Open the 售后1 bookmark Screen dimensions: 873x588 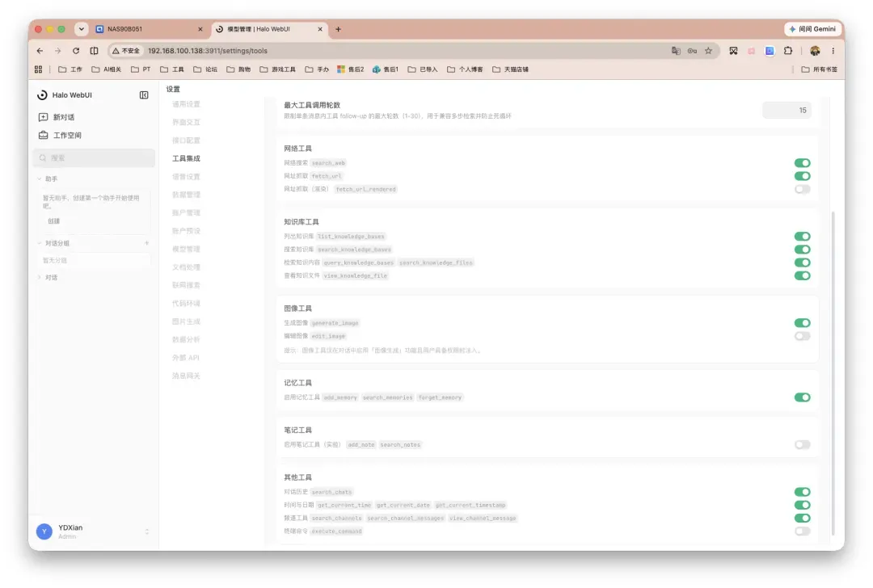[386, 69]
